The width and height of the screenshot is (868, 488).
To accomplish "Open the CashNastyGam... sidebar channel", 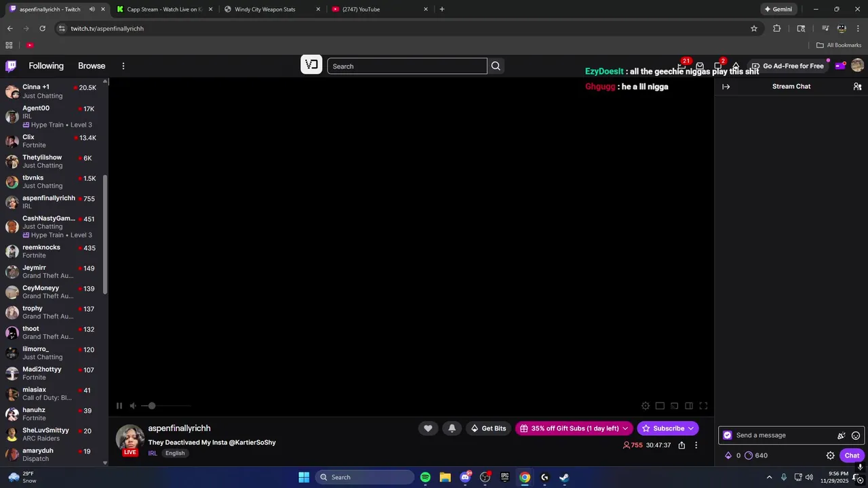I will [53, 226].
